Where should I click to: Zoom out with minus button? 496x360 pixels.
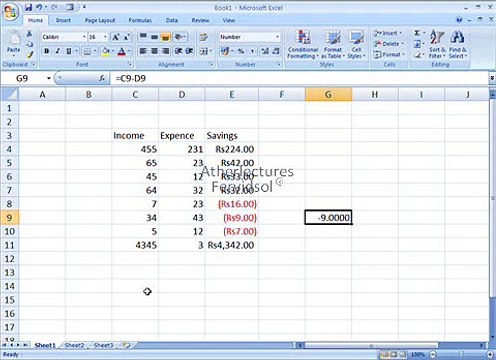click(433, 354)
